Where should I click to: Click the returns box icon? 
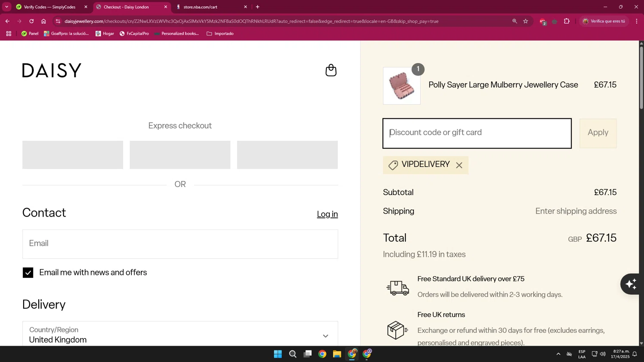coord(398,330)
